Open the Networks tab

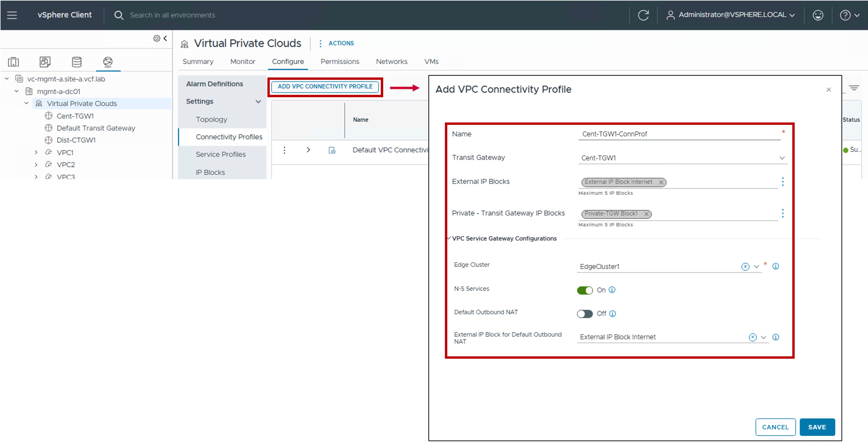391,61
